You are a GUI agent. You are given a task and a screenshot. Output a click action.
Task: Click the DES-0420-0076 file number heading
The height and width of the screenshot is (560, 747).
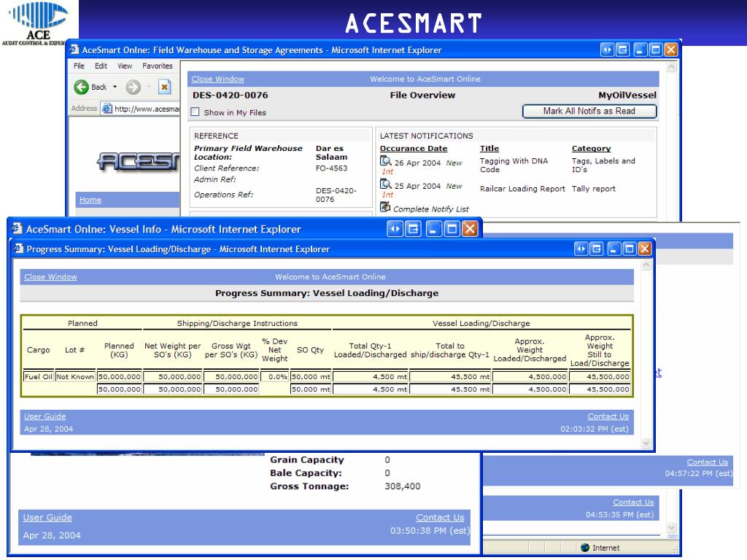click(230, 96)
